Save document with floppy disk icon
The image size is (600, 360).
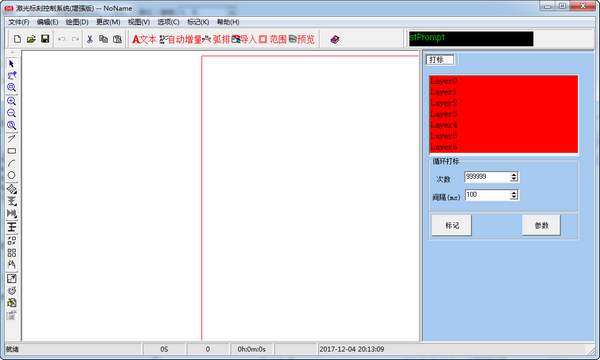pos(45,39)
